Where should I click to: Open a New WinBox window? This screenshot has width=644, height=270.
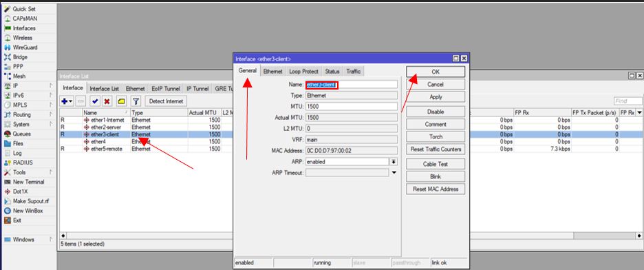28,210
